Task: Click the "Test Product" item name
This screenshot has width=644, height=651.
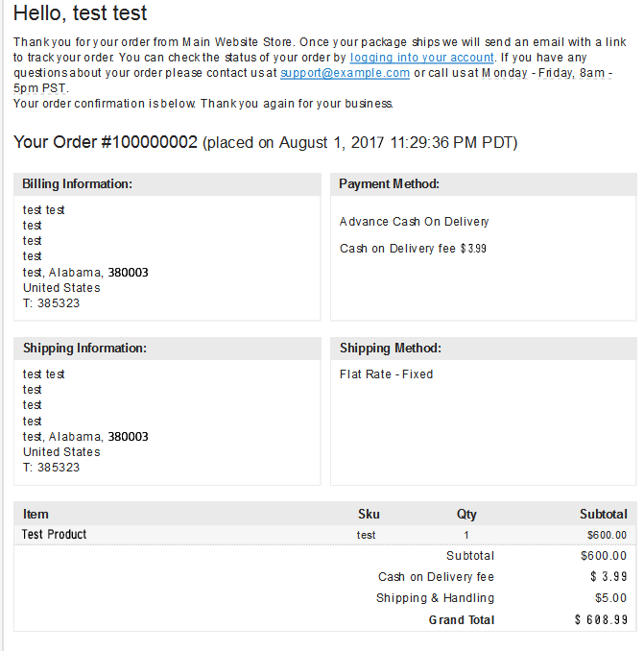Action: (x=55, y=535)
